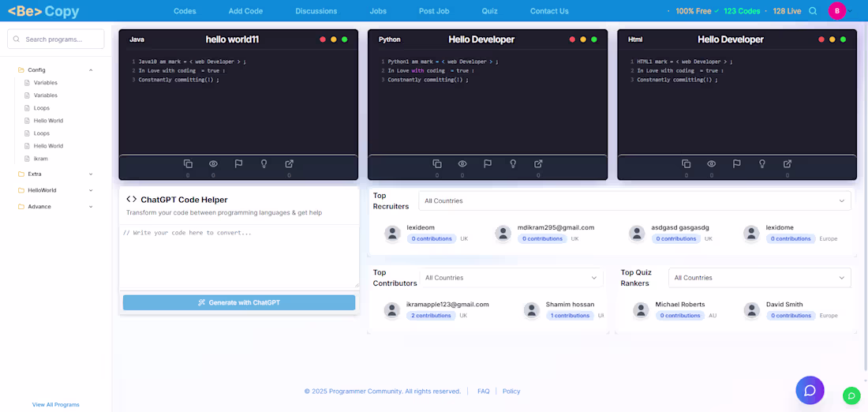Click red dot on Java card

click(x=323, y=39)
